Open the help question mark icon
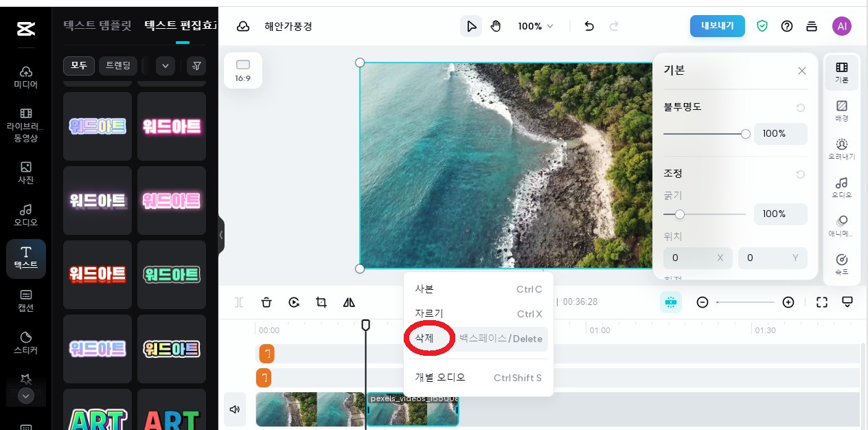The width and height of the screenshot is (868, 430). [787, 26]
